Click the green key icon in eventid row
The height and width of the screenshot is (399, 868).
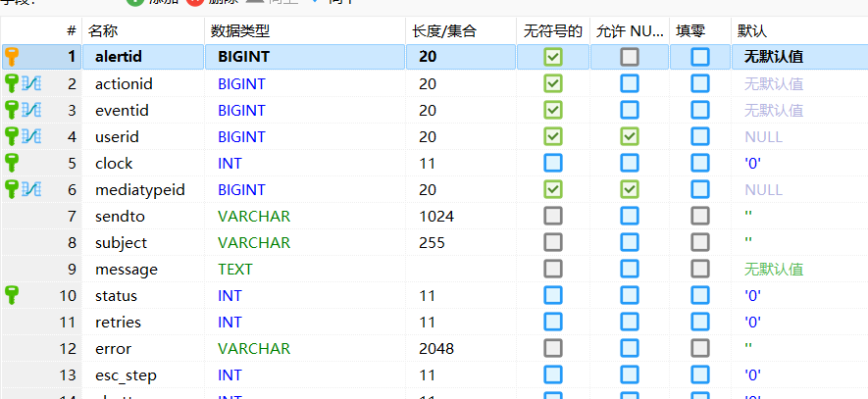click(12, 110)
